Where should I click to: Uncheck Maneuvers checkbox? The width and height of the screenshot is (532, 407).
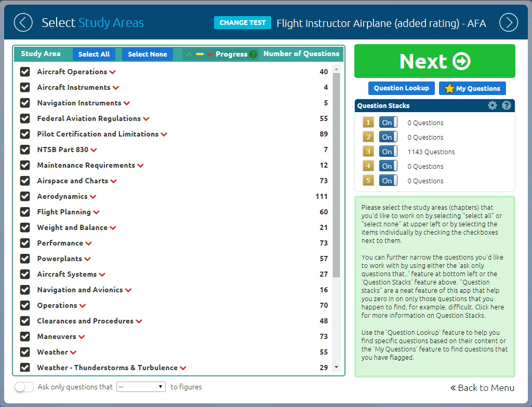pyautogui.click(x=25, y=336)
